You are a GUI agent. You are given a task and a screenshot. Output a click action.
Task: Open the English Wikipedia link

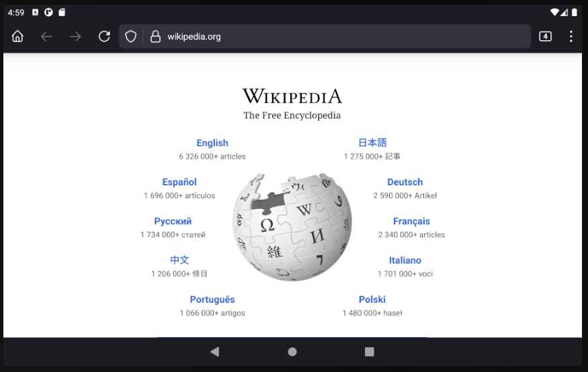point(212,143)
